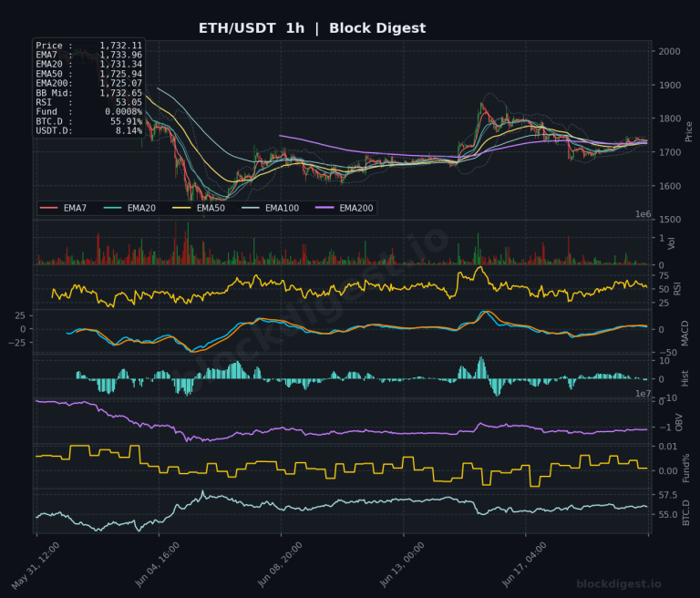Click the USDT.D value 8.14%
The width and height of the screenshot is (700, 598).
click(129, 131)
